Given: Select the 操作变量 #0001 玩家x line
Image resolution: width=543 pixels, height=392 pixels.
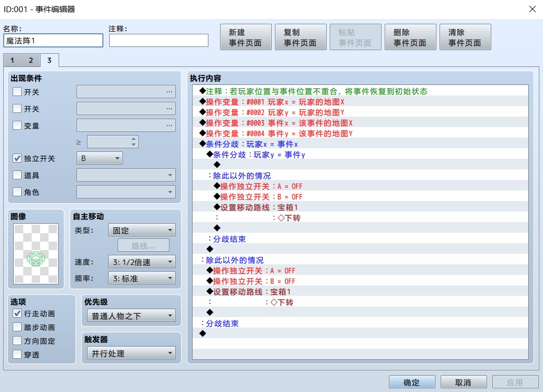Looking at the screenshot, I should (360, 102).
